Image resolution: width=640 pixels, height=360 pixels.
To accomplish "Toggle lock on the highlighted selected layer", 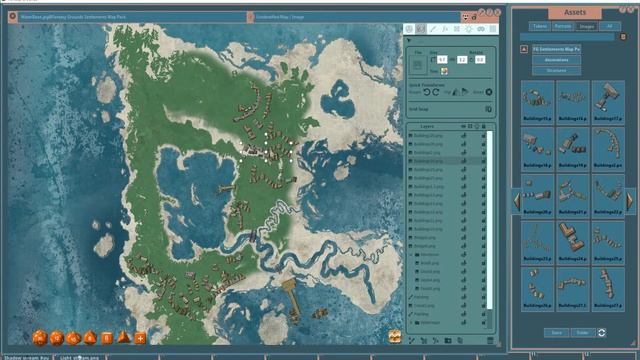I will [x=483, y=161].
